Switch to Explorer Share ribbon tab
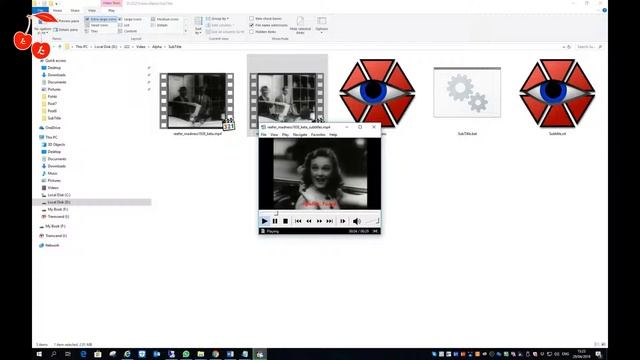Viewport: 640px width, 360px height. click(x=75, y=10)
